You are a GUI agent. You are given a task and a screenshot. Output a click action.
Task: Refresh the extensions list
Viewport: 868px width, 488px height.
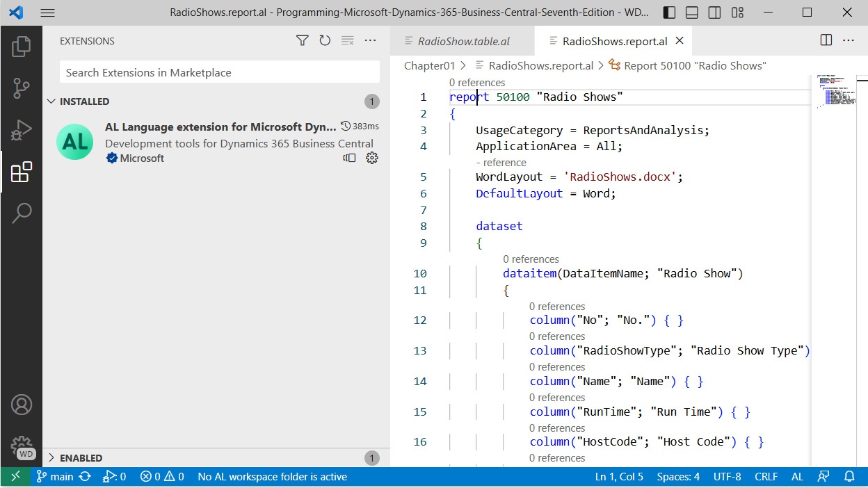click(325, 41)
